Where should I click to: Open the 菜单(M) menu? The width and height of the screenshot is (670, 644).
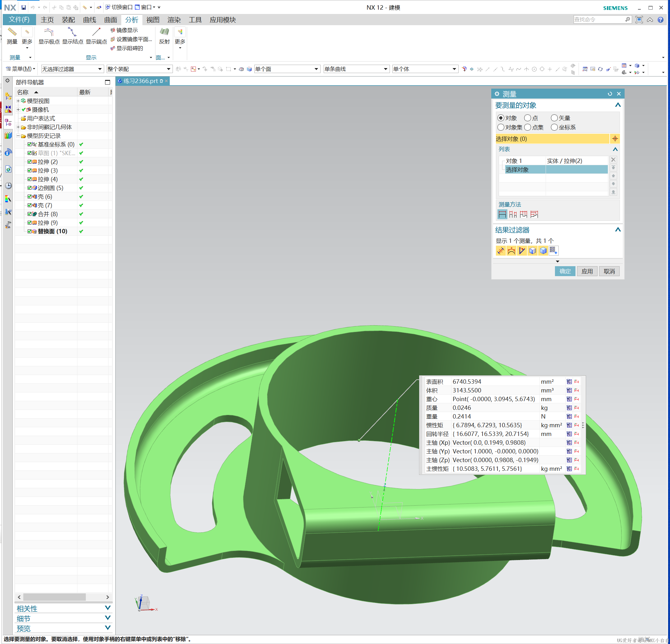(x=21, y=69)
